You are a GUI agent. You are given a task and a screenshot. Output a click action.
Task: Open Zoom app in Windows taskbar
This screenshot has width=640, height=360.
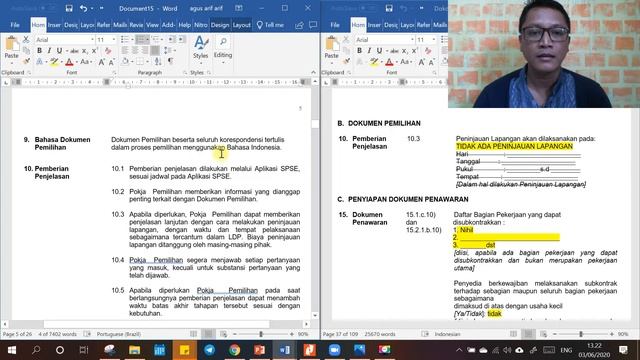pos(334,350)
